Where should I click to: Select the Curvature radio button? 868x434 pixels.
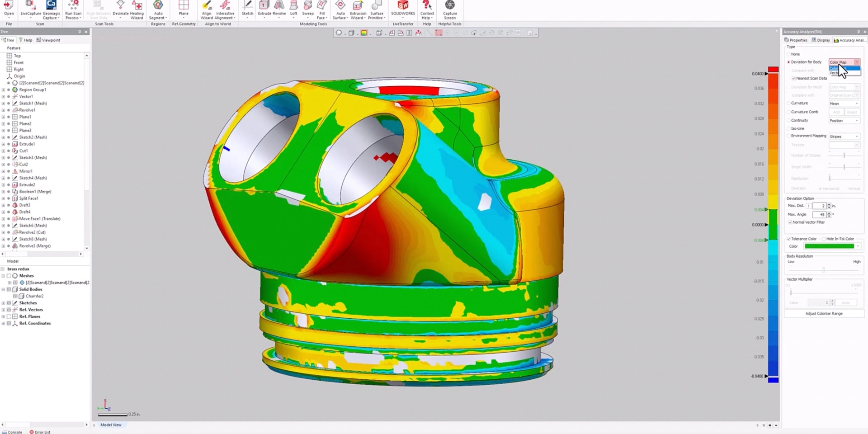pyautogui.click(x=789, y=104)
